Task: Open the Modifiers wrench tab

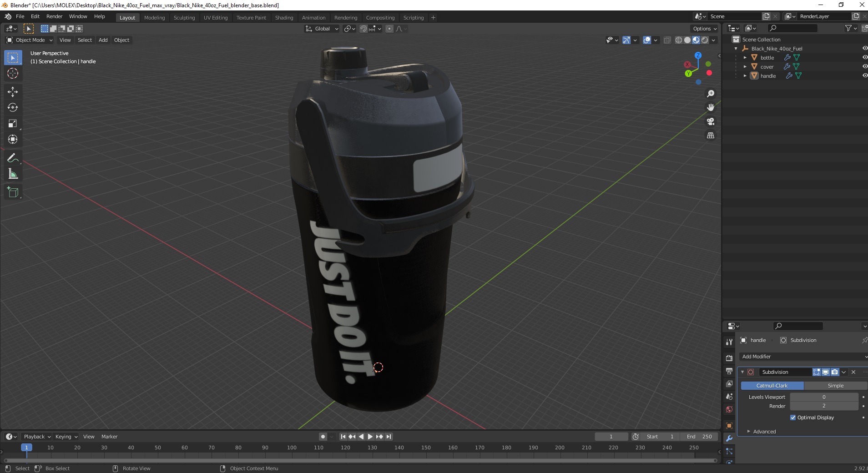Action: (729, 438)
